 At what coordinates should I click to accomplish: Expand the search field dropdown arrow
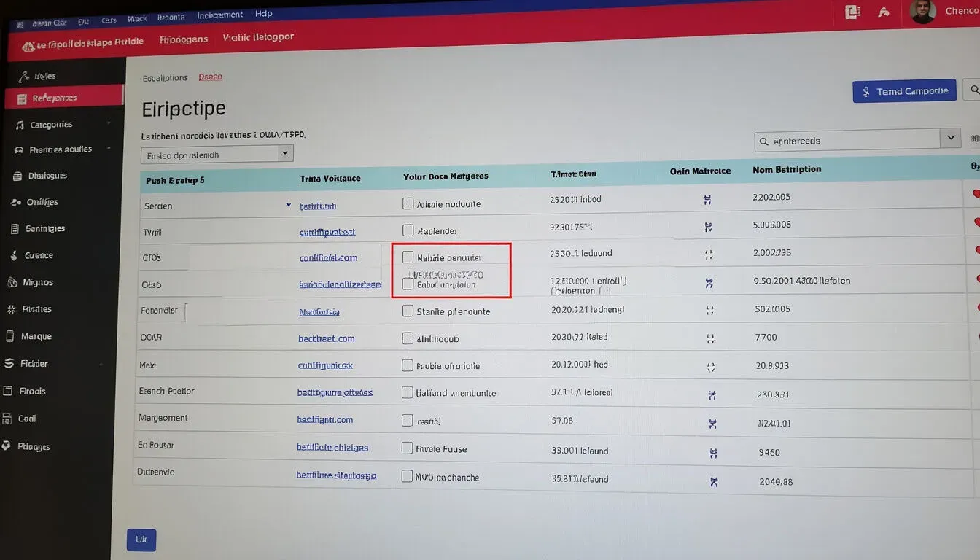point(949,137)
